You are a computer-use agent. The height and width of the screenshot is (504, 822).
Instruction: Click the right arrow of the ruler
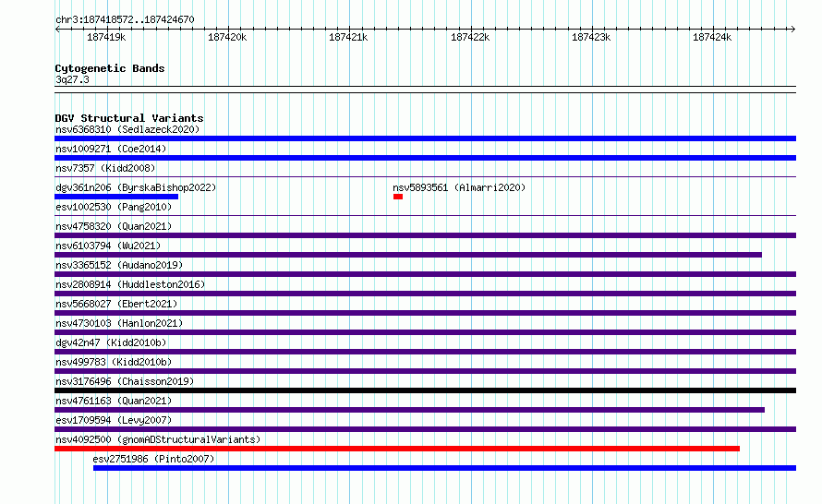coord(793,29)
